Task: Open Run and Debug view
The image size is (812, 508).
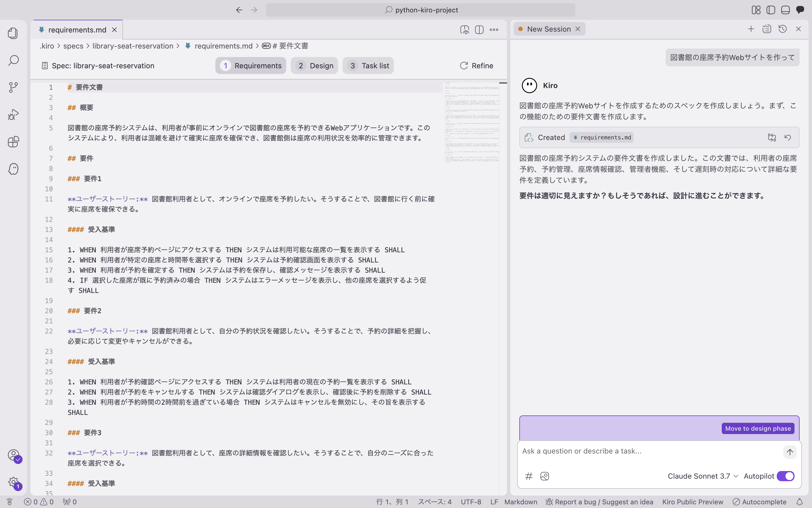Action: [x=13, y=115]
